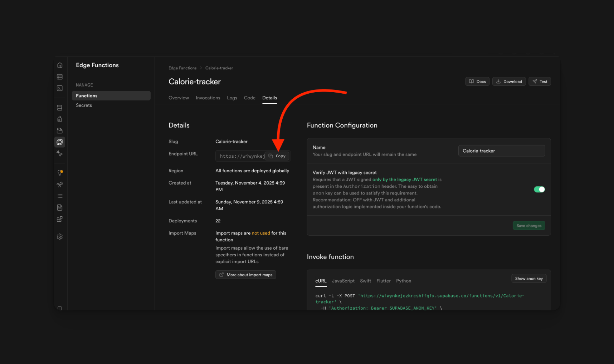Select the highlighted Edge Functions sidebar icon
The image size is (614, 364).
tap(60, 142)
